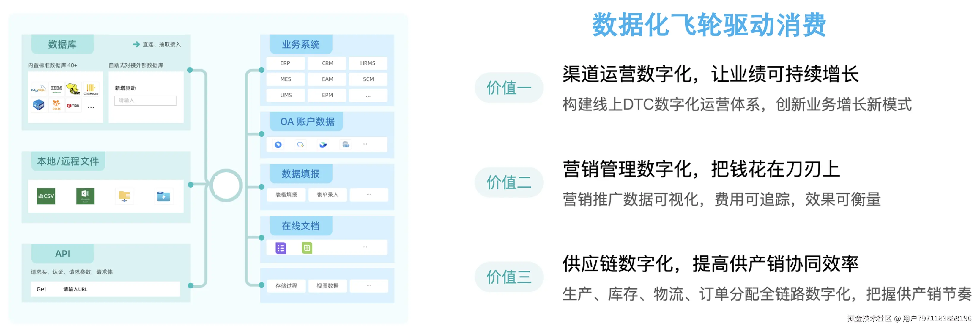Image resolution: width=980 pixels, height=331 pixels.
Task: Select the ERP business system button
Action: (x=285, y=63)
